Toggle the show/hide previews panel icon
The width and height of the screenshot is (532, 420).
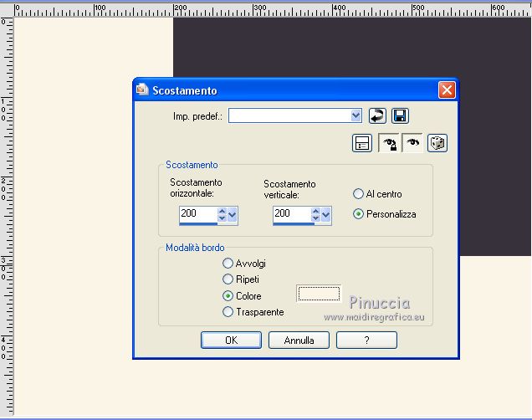click(x=362, y=143)
